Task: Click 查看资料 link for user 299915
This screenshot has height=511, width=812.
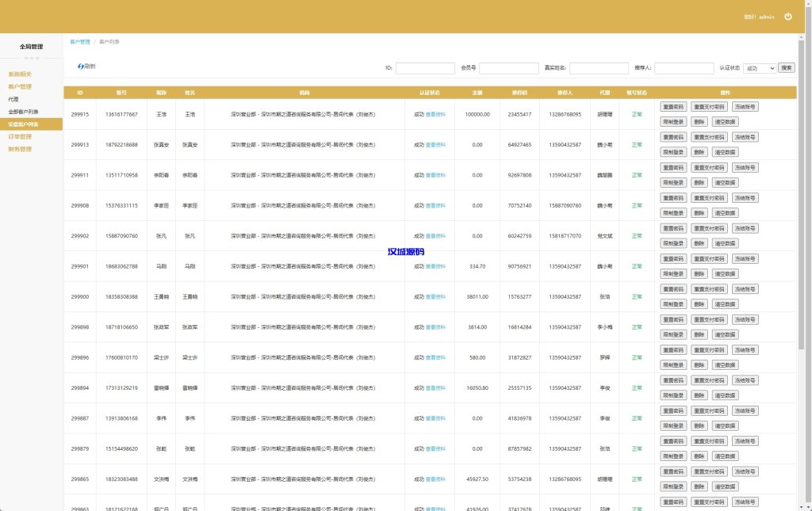Action: pyautogui.click(x=435, y=115)
